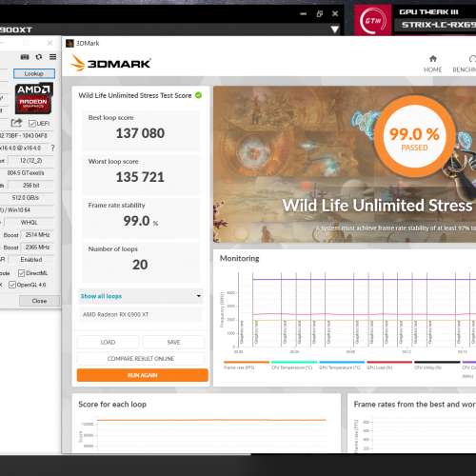The width and height of the screenshot is (476, 476).
Task: Expand the Show all loops dropdown
Action: [140, 296]
